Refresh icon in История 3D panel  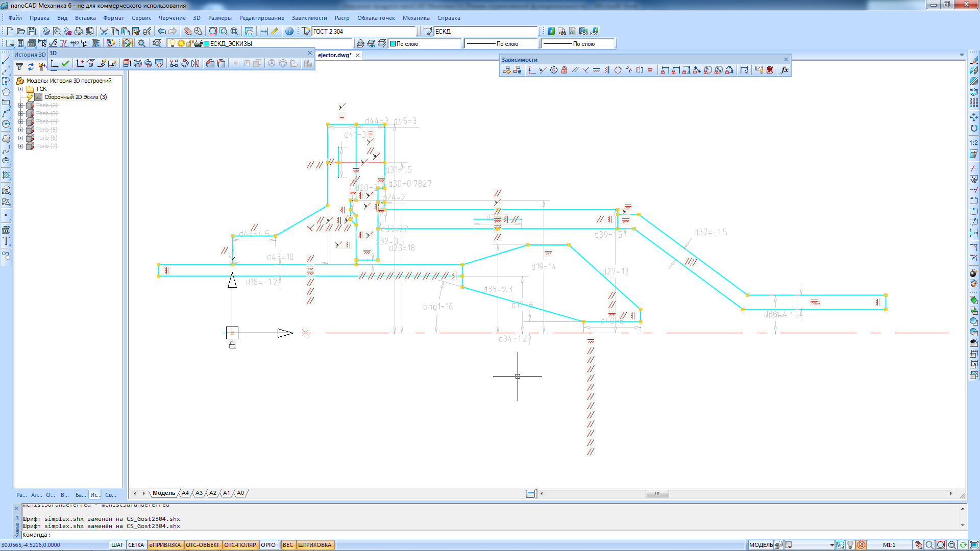[x=31, y=67]
